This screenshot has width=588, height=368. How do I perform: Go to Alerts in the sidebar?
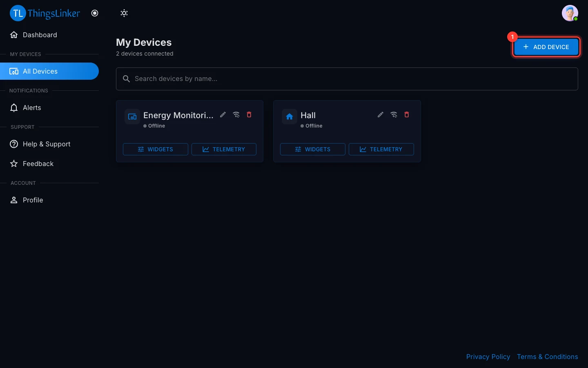(49, 108)
